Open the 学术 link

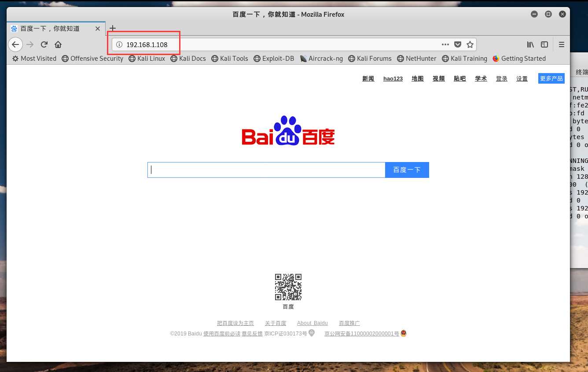(481, 79)
